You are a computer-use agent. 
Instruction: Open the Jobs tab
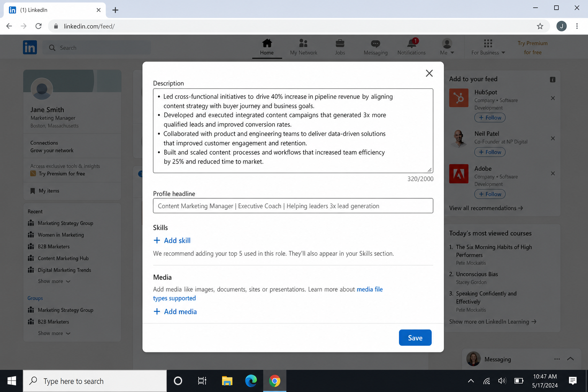click(x=340, y=47)
